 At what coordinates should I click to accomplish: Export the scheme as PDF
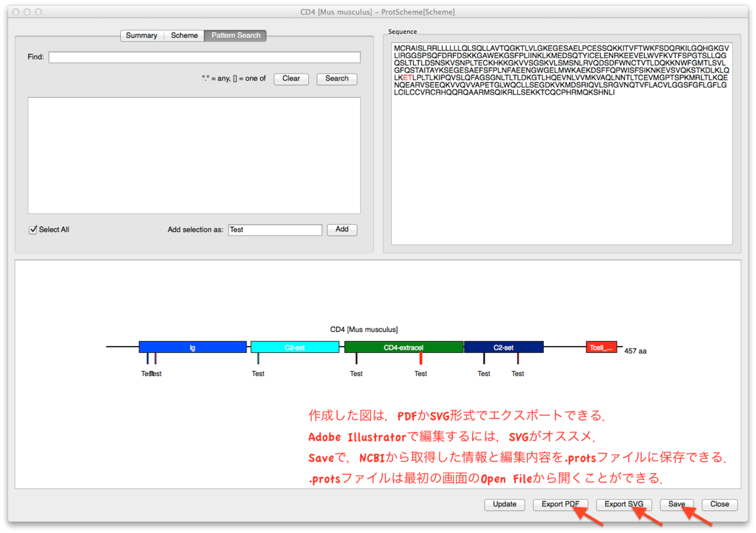(561, 504)
